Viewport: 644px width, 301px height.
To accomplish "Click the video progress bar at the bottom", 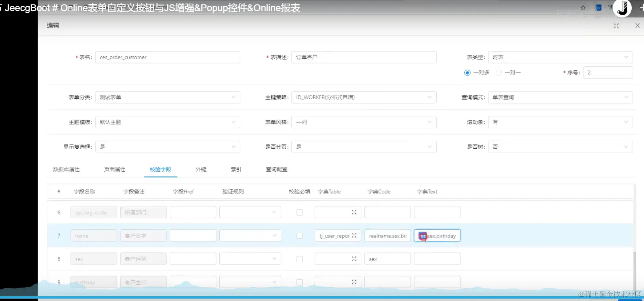I will (322, 297).
